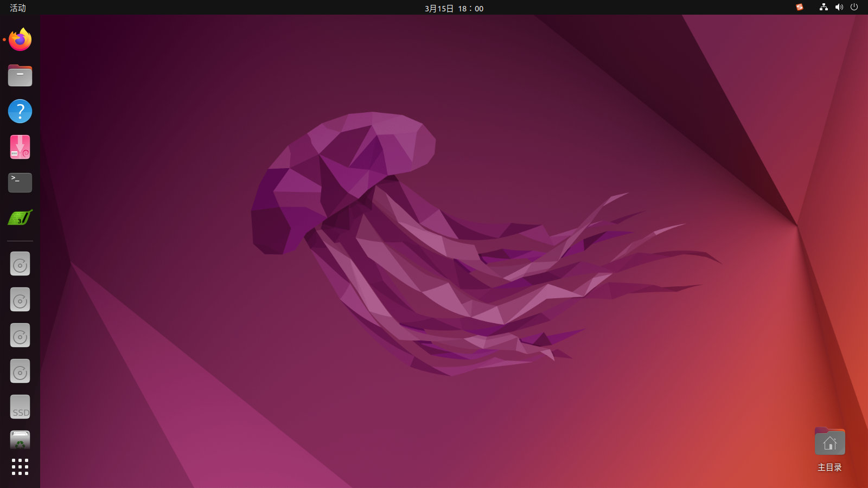Viewport: 868px width, 488px height.
Task: Open the Terminal from the dock
Action: (x=20, y=183)
